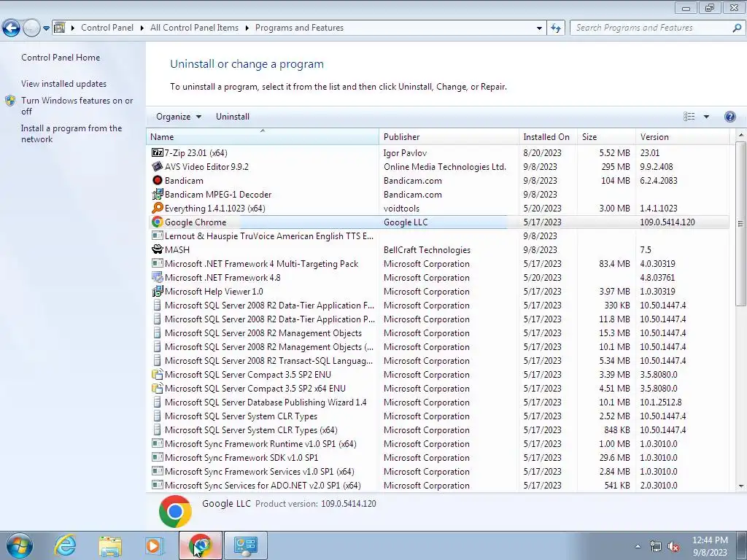Click the list scrollbar thumb
Image resolution: width=747 pixels, height=560 pixels.
741,223
